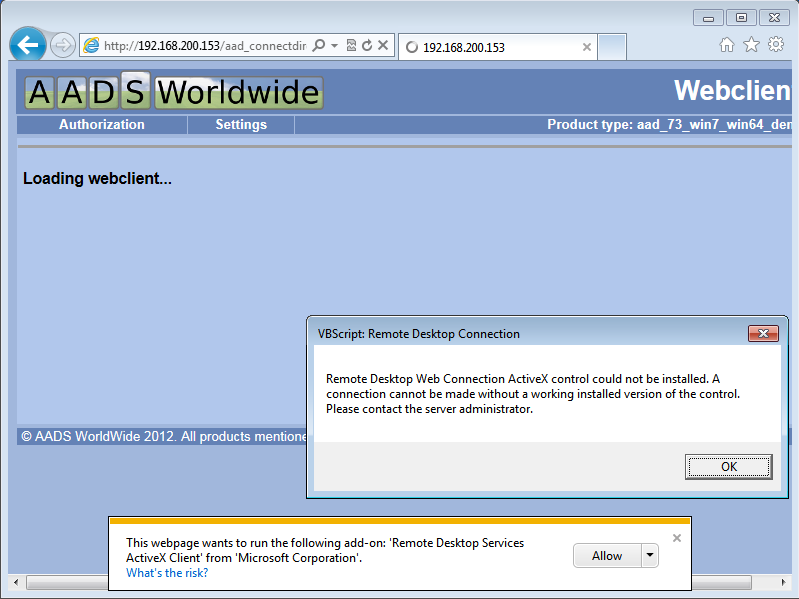
Task: Open a new tab with the blank tab button
Action: click(612, 47)
